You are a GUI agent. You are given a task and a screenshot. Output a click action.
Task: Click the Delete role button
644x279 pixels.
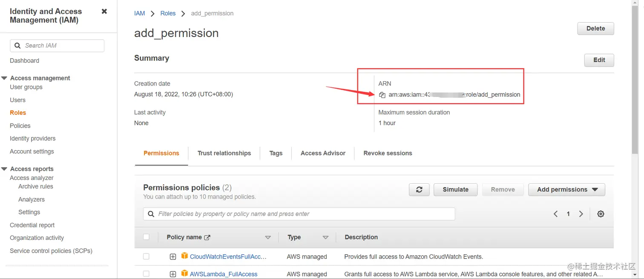(595, 28)
